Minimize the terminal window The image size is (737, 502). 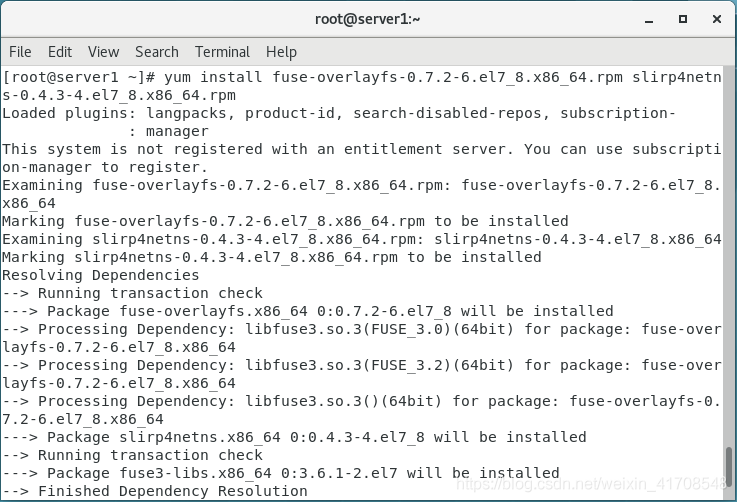click(x=649, y=19)
